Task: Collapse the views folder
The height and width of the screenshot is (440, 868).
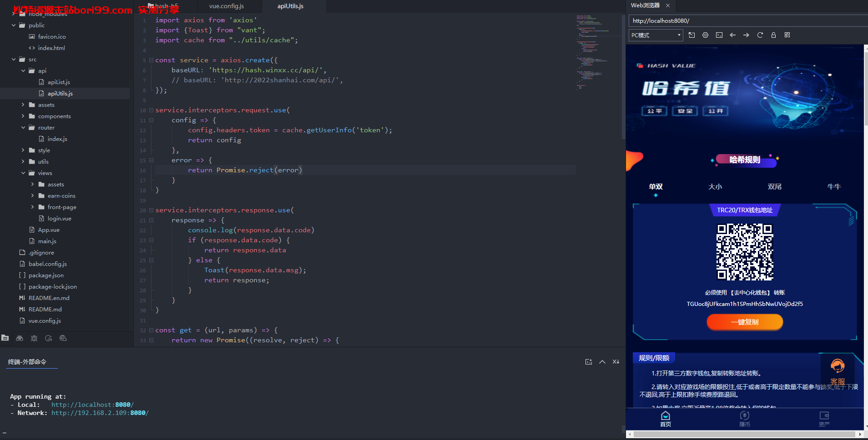Action: coord(23,173)
